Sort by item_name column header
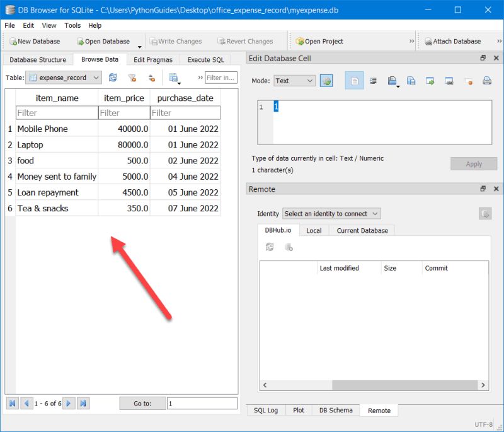 click(x=57, y=98)
